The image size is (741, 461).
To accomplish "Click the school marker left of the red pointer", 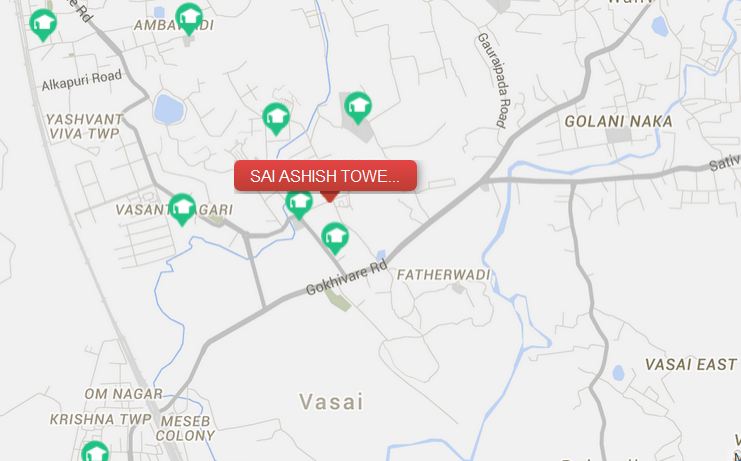I will pyautogui.click(x=299, y=202).
